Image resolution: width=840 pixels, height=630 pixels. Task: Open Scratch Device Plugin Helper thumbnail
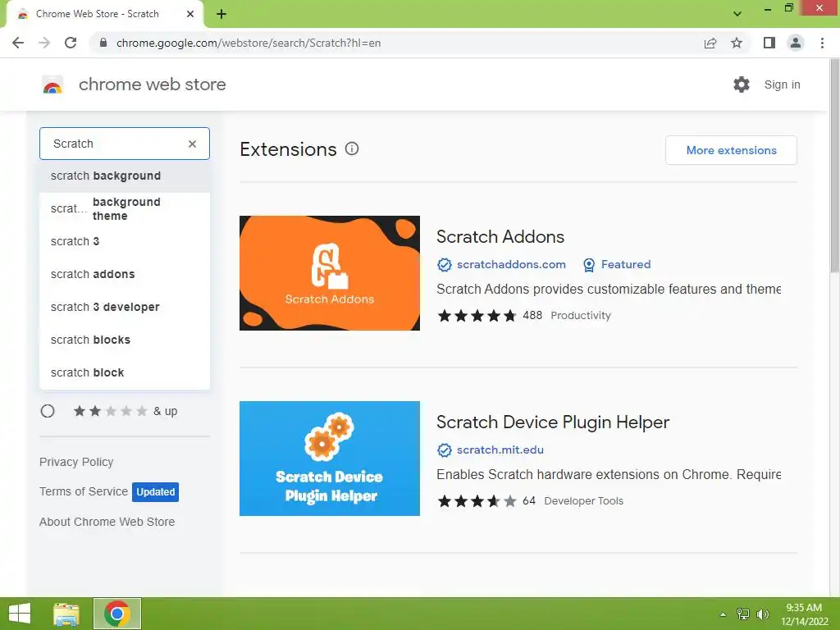click(x=330, y=459)
